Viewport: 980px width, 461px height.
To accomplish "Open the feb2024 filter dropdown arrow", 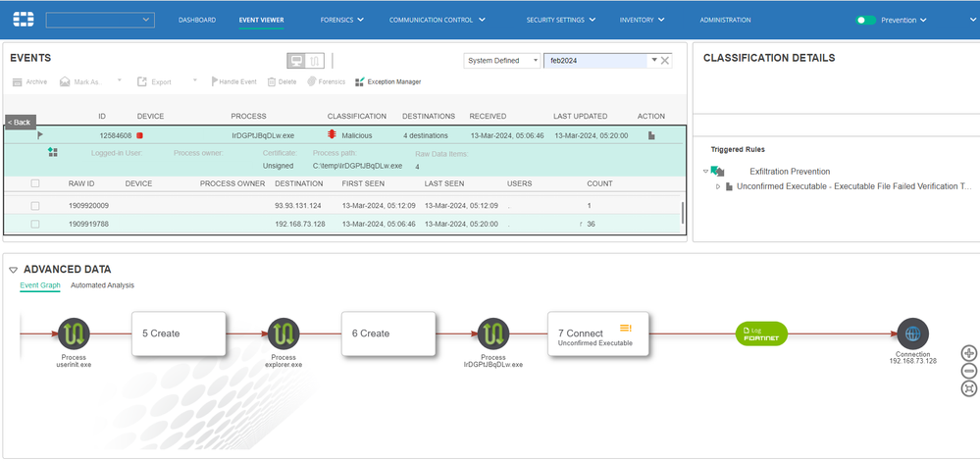I will [653, 60].
